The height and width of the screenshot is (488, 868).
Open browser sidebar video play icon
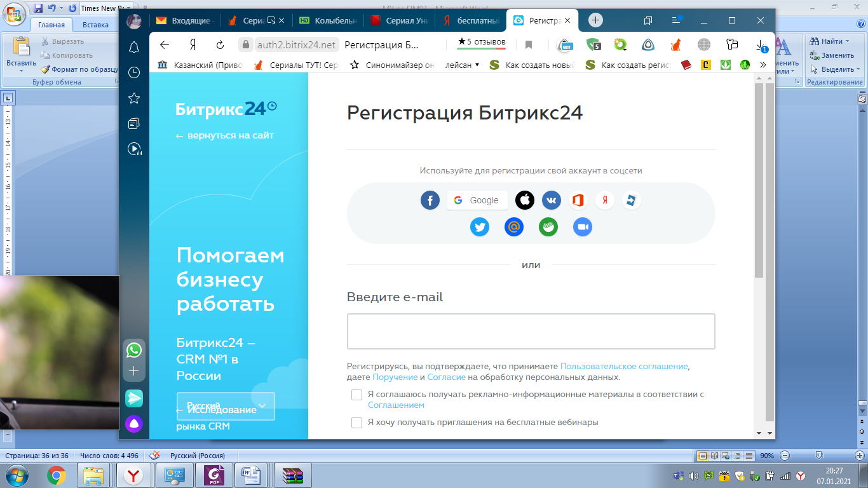(x=134, y=149)
